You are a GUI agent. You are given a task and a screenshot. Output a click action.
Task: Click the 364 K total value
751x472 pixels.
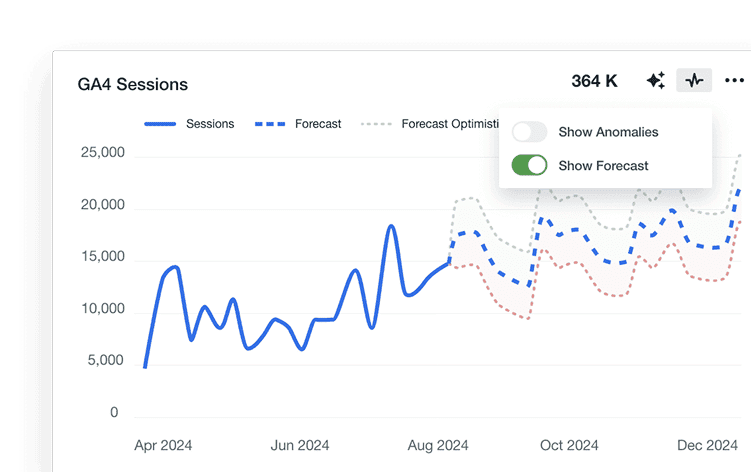click(x=594, y=81)
